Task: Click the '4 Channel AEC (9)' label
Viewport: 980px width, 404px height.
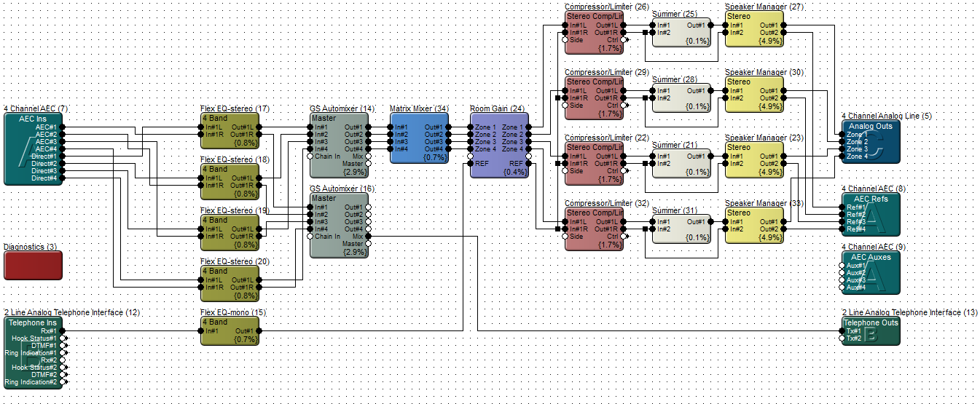Action: (874, 247)
